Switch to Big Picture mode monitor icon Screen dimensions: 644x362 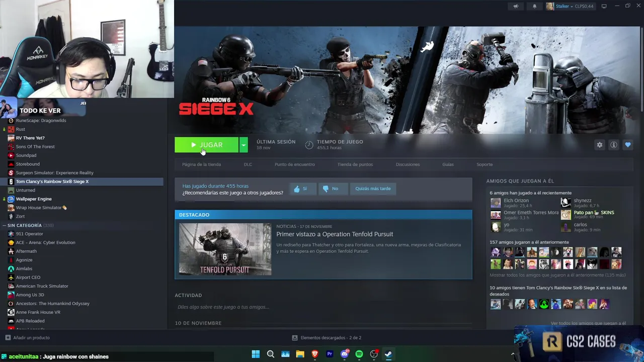[x=604, y=6]
